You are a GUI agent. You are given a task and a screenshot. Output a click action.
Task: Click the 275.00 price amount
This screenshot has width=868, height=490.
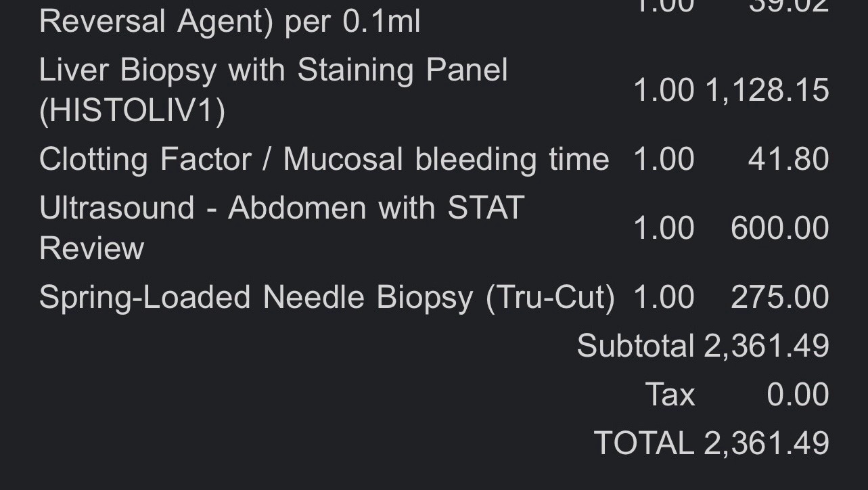[779, 297]
